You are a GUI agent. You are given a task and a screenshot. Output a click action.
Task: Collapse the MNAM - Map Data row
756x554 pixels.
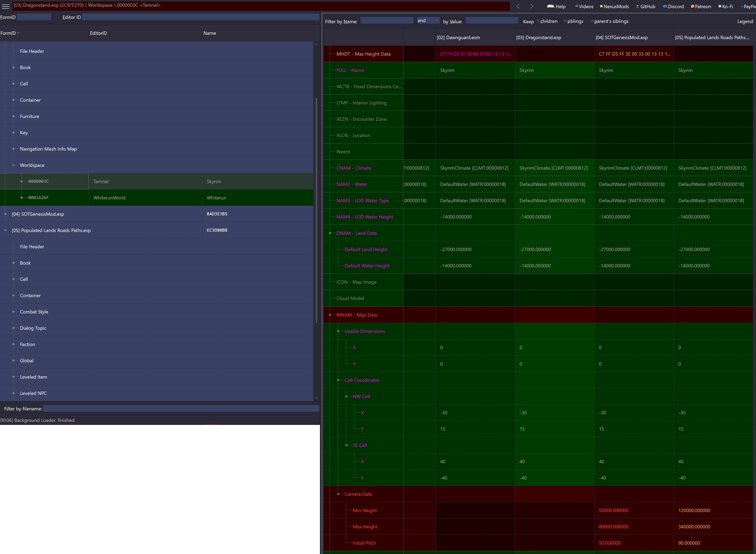(x=330, y=315)
